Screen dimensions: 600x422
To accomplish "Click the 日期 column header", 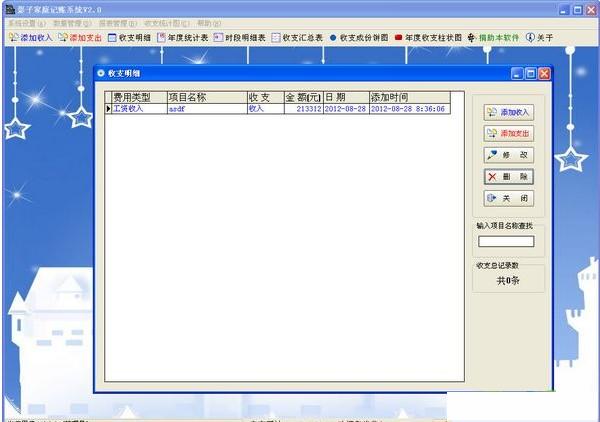I will [346, 97].
